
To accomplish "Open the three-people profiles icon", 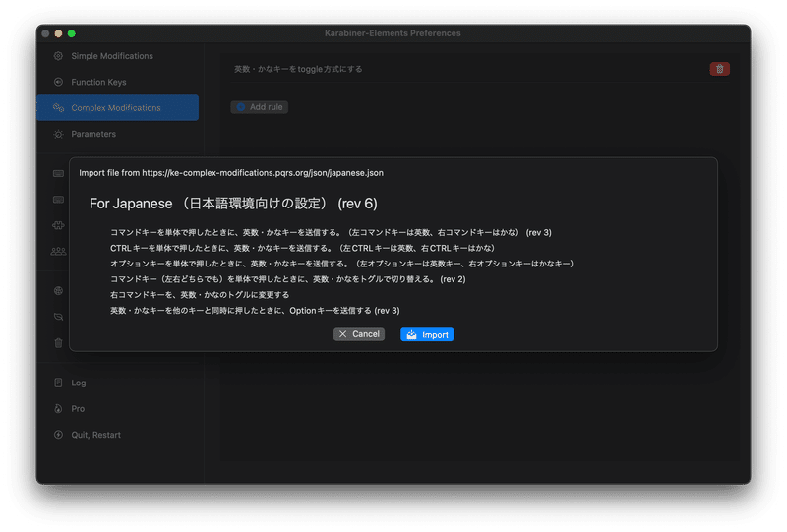I will tap(58, 252).
